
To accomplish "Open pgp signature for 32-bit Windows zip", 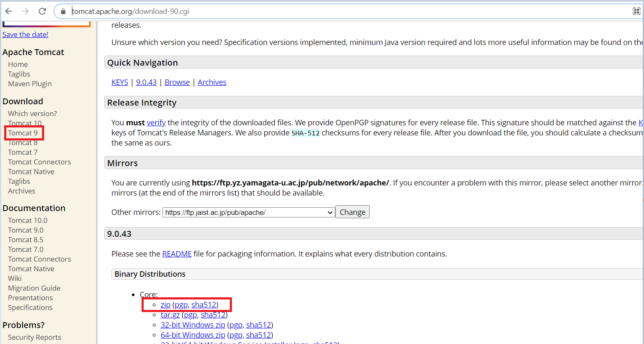I will tap(236, 325).
